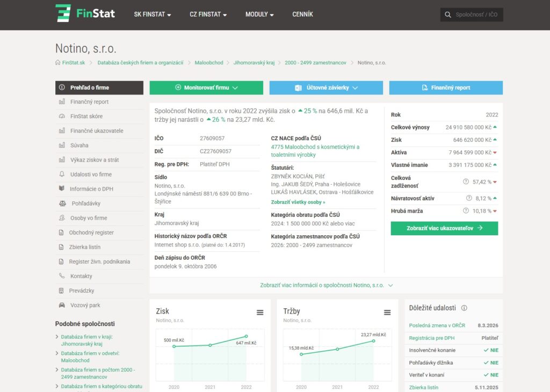This screenshot has width=550, height=392.
Task: Click the 2022 data point on Zisk chart
Action: point(246,336)
